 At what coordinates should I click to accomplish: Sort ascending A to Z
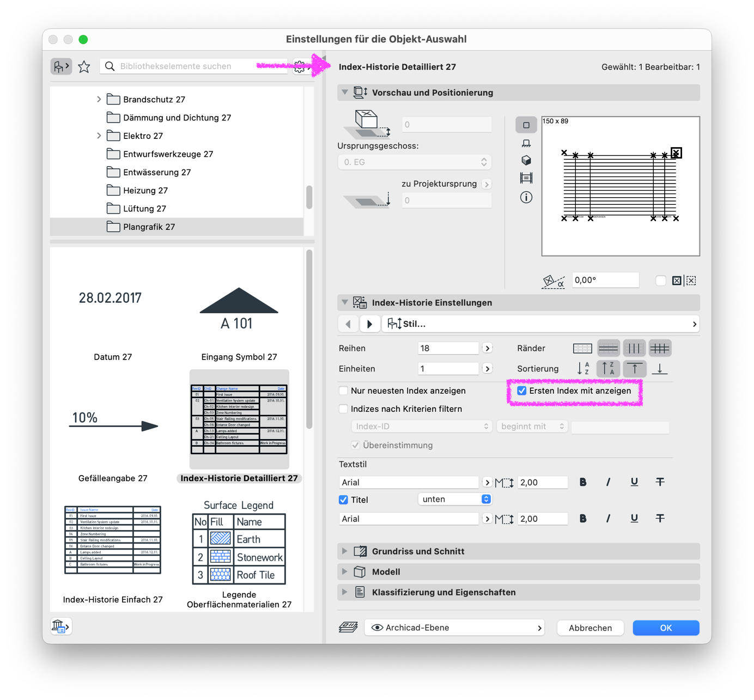point(582,369)
